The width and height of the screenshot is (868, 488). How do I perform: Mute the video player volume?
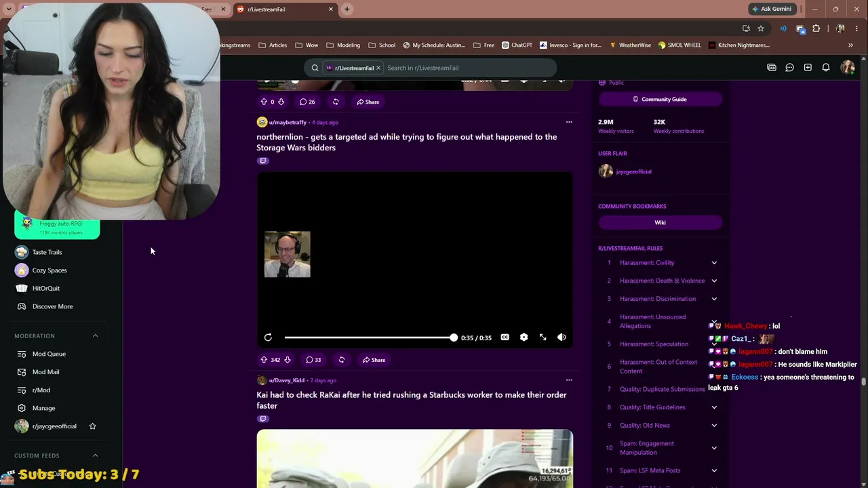[561, 338]
